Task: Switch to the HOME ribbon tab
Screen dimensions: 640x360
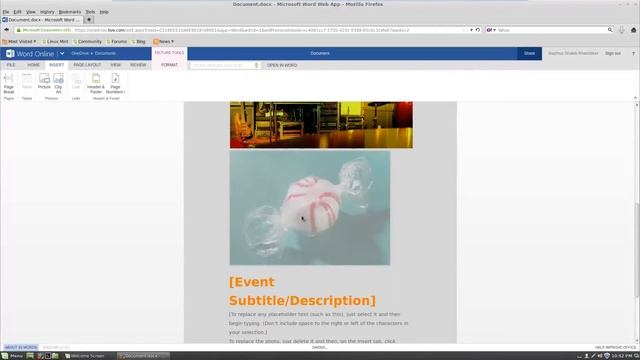Action: pos(33,65)
